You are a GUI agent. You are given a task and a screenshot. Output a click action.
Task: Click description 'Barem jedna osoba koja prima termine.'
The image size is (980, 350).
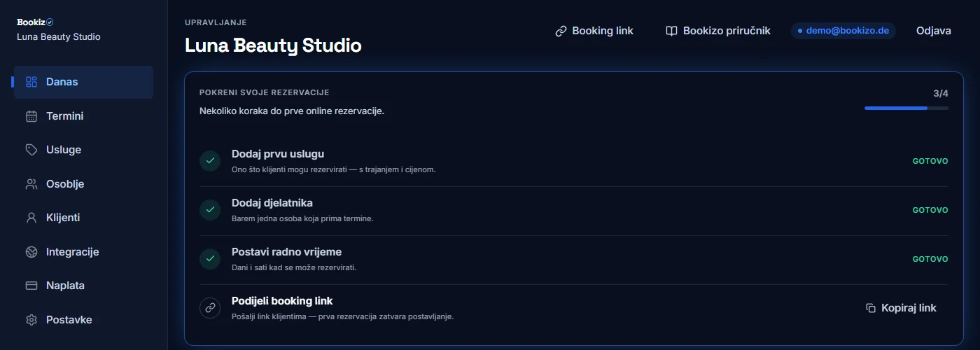pos(302,218)
